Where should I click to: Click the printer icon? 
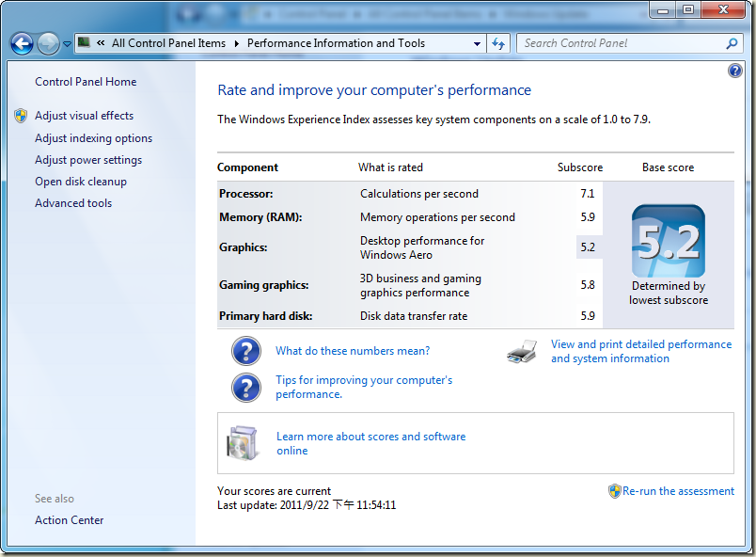click(x=522, y=351)
